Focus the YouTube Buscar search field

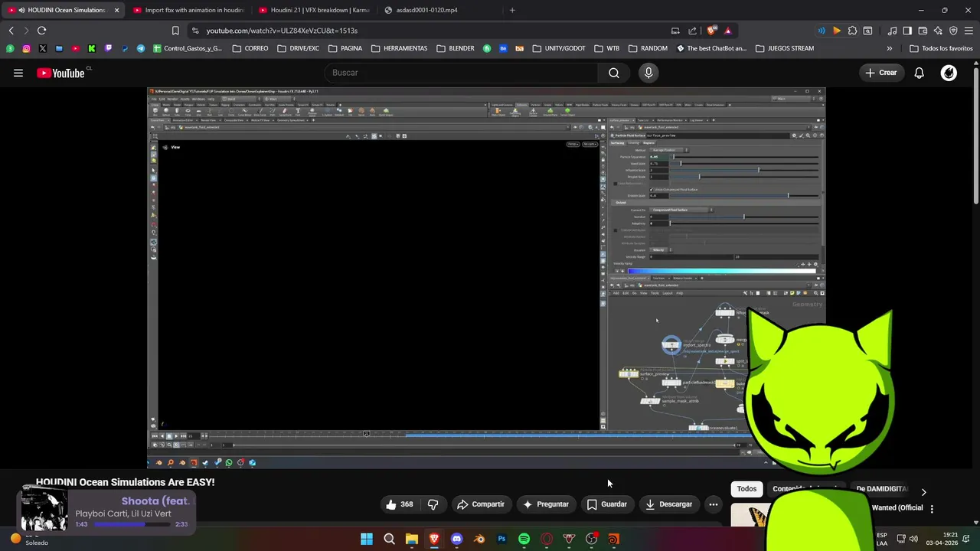click(459, 73)
